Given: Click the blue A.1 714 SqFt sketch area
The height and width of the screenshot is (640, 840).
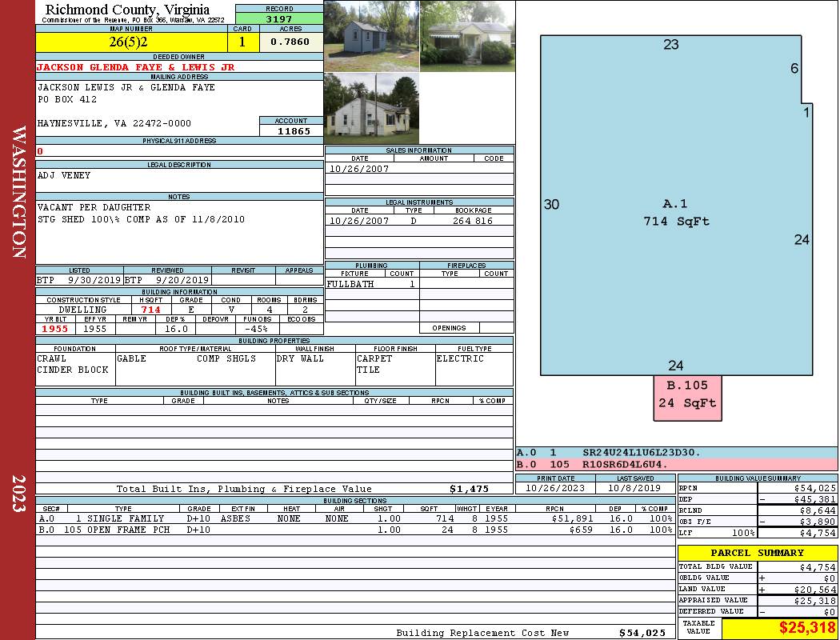Looking at the screenshot, I should tap(675, 212).
